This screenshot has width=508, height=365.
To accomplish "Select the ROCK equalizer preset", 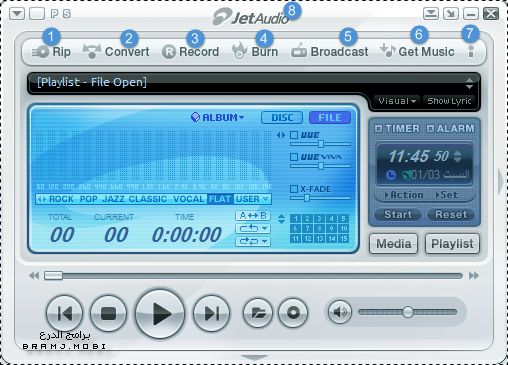I will (61, 199).
